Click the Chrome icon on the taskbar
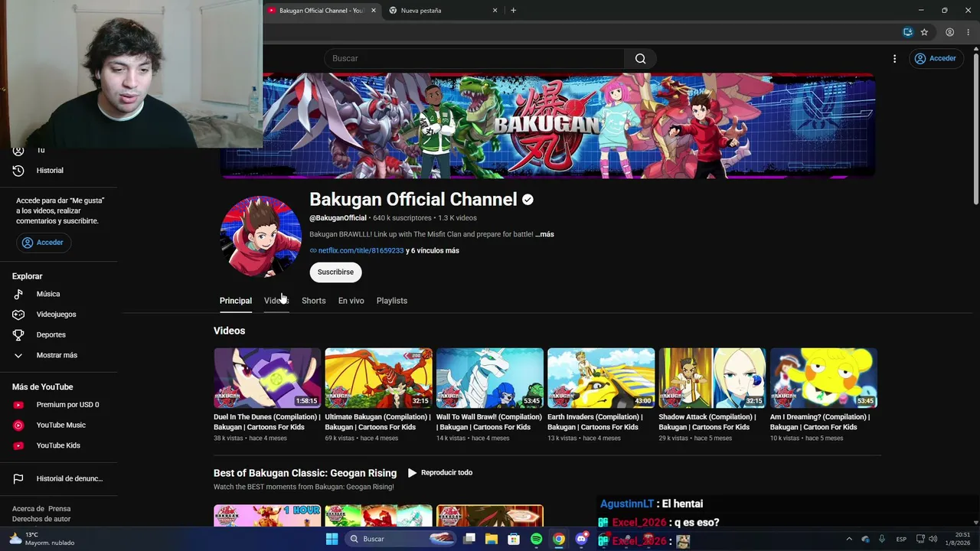980x551 pixels. click(559, 539)
